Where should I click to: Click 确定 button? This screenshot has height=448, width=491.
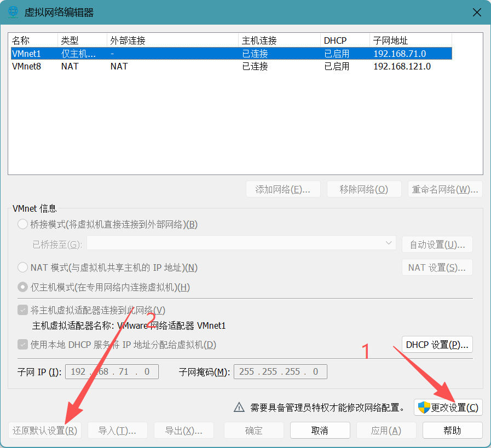(x=253, y=430)
